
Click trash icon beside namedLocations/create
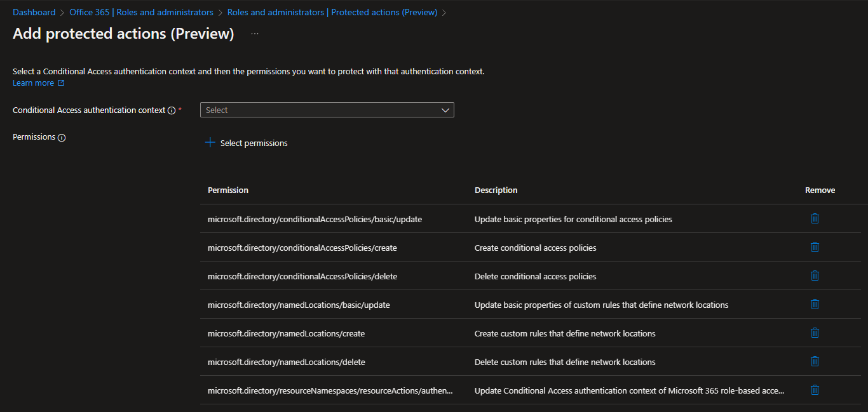(815, 333)
